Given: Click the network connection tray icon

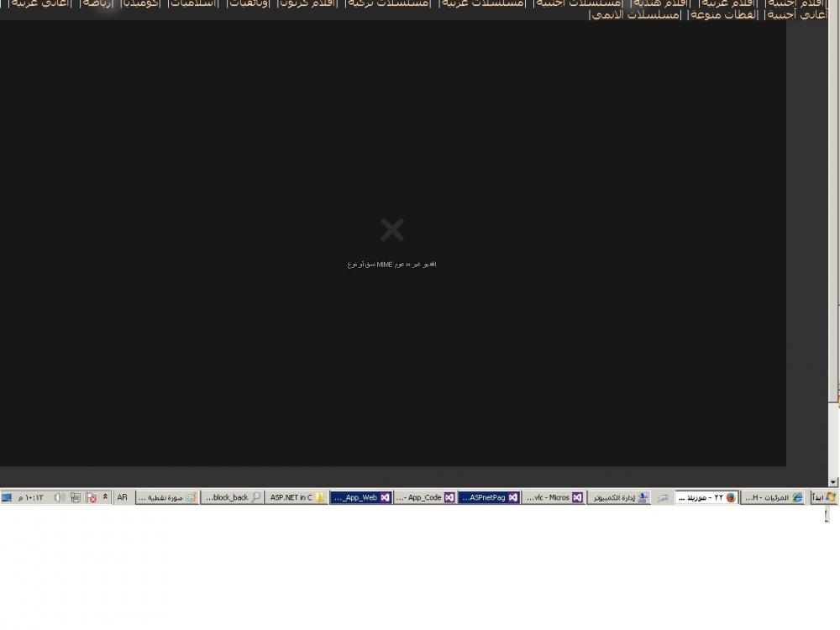Looking at the screenshot, I should (x=75, y=498).
